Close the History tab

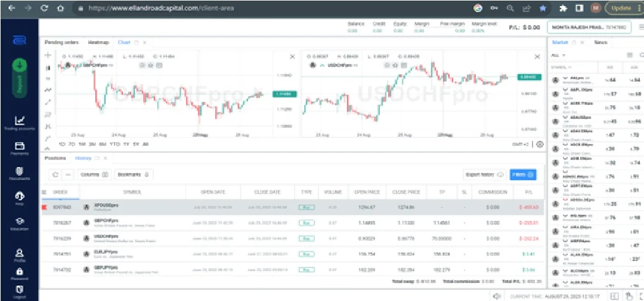105,158
